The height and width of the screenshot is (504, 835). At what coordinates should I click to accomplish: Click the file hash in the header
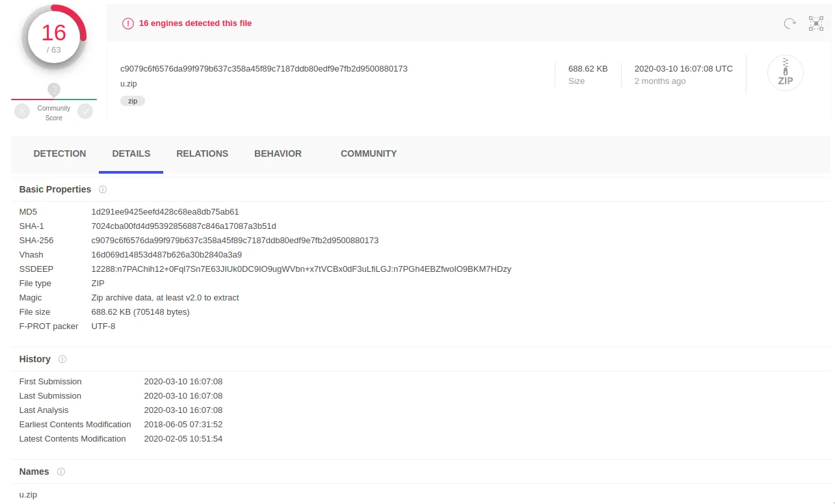click(x=264, y=69)
